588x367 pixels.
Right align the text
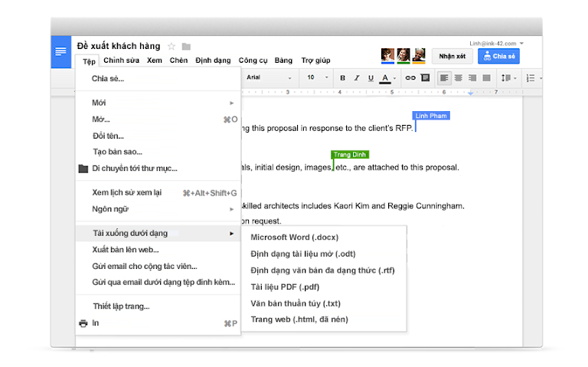point(472,77)
